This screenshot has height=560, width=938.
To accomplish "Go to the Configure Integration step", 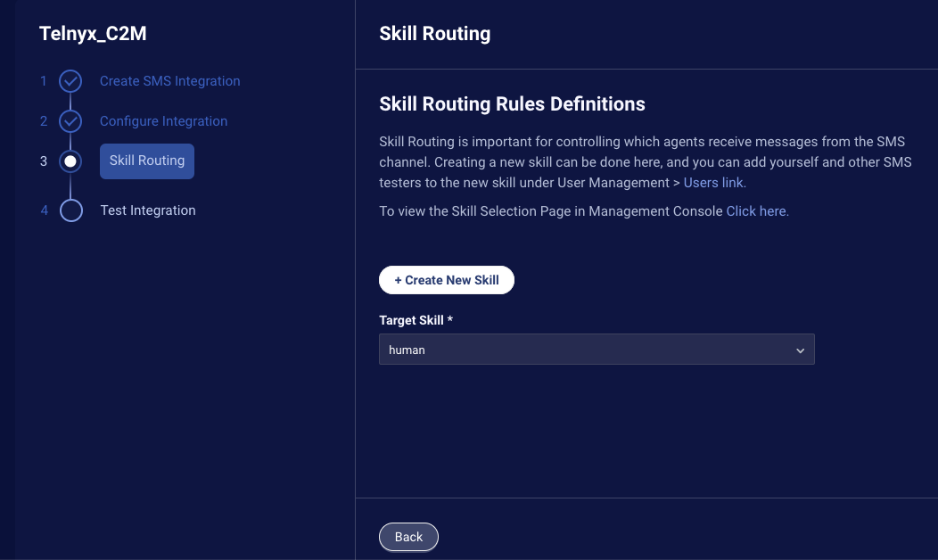I will [163, 121].
